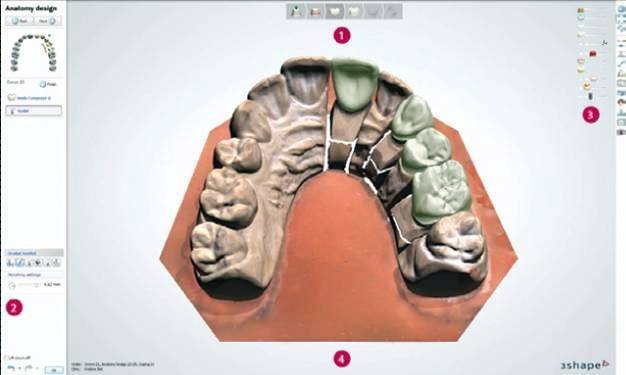This screenshot has height=375, width=626.
Task: Click the greyed last workflow step icon
Action: pos(392,12)
